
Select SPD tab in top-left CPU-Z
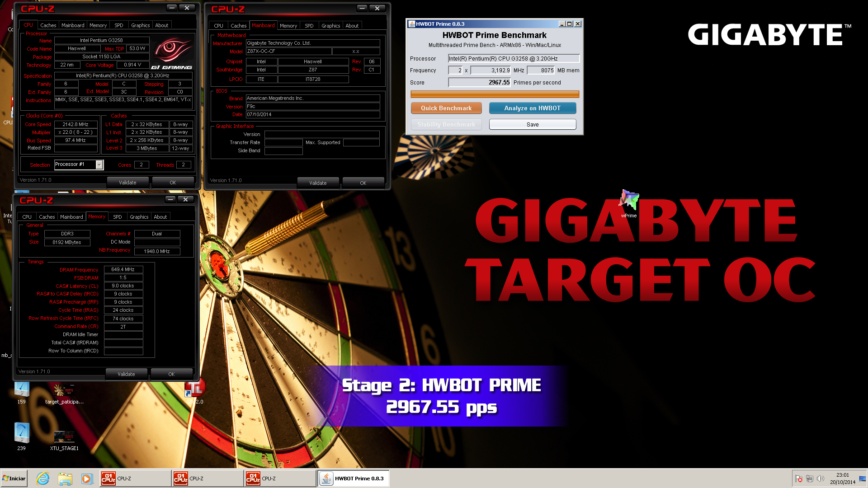[x=119, y=25]
